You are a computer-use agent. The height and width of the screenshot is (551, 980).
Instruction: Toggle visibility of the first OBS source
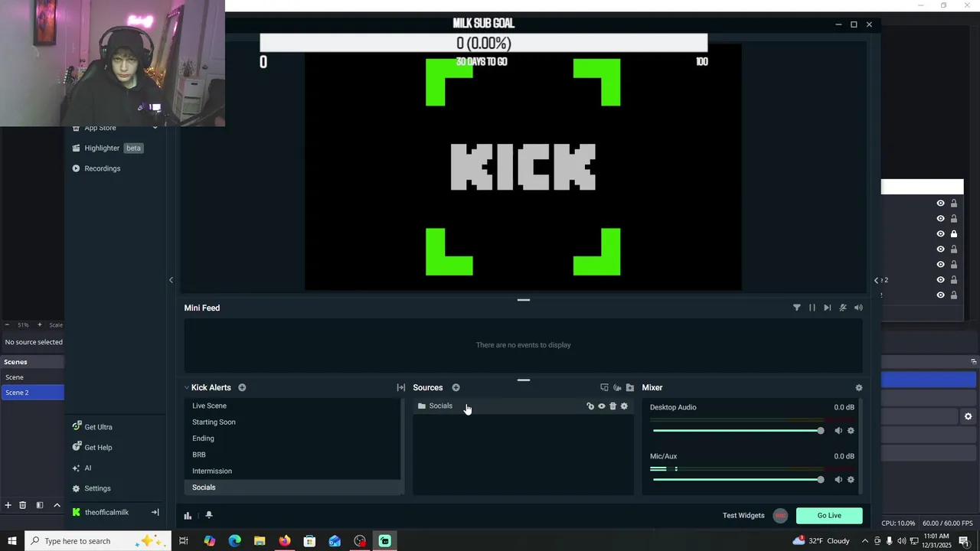coord(941,204)
